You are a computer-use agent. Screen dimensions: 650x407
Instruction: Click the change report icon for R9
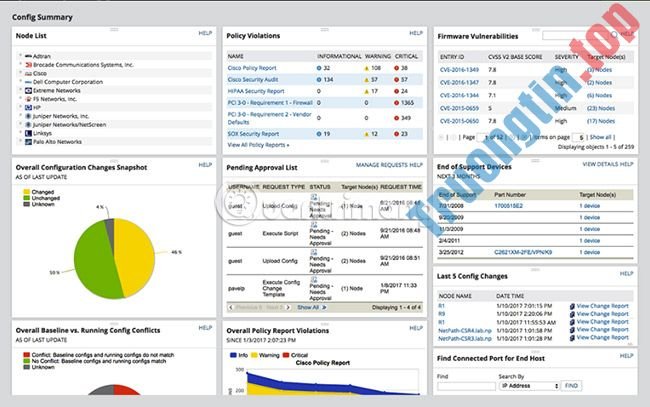click(x=572, y=314)
